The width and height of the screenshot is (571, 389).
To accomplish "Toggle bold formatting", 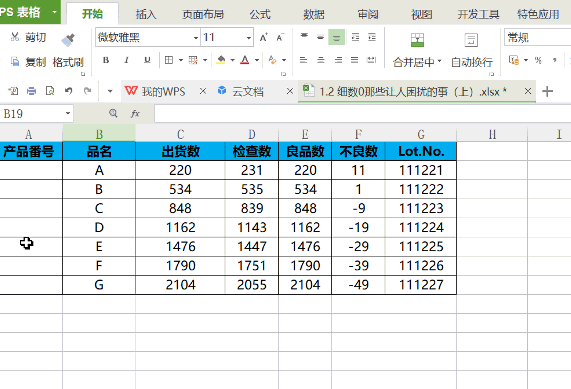I will point(106,60).
